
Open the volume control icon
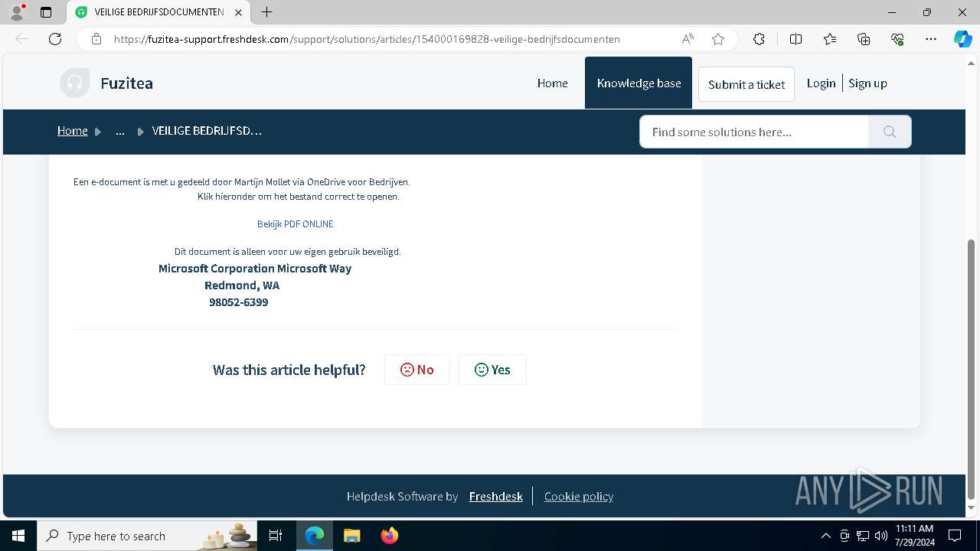click(x=881, y=536)
